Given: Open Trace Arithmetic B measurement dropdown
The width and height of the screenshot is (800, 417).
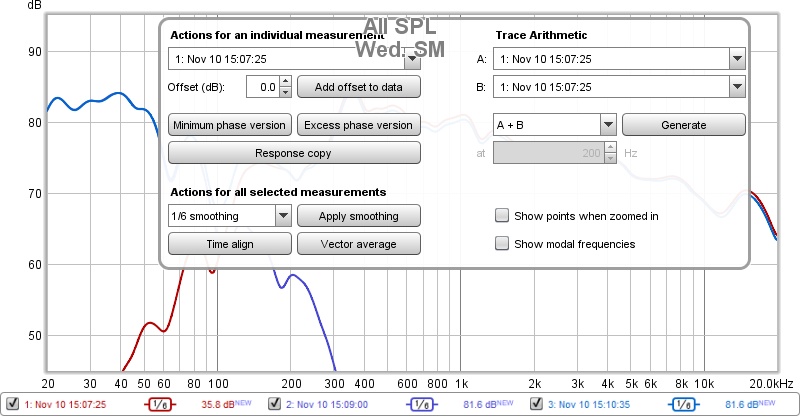Looking at the screenshot, I should 737,87.
